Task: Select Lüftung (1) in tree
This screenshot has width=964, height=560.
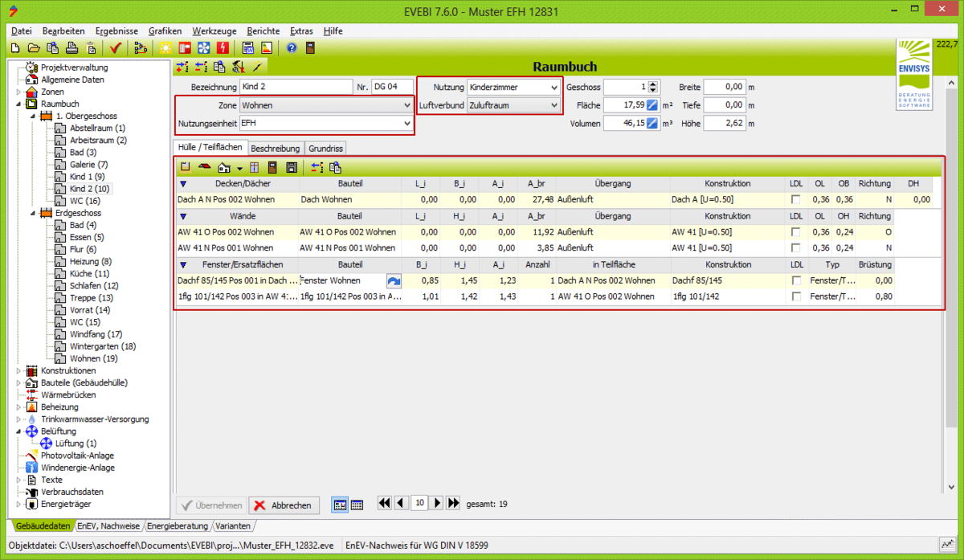Action: coord(76,444)
